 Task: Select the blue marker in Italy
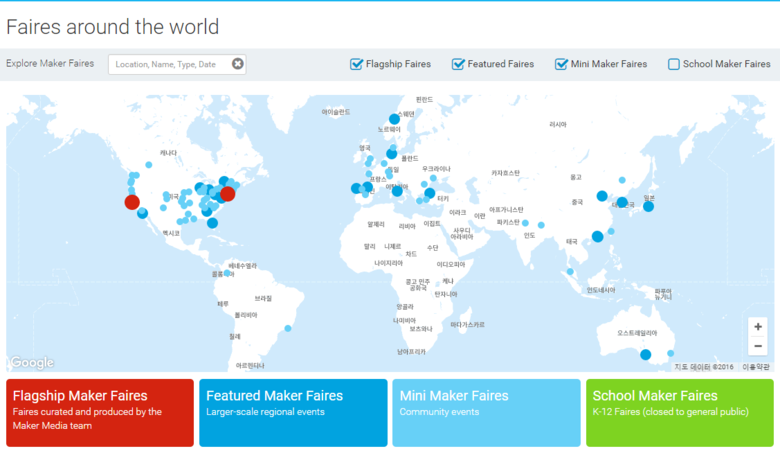pos(397,191)
